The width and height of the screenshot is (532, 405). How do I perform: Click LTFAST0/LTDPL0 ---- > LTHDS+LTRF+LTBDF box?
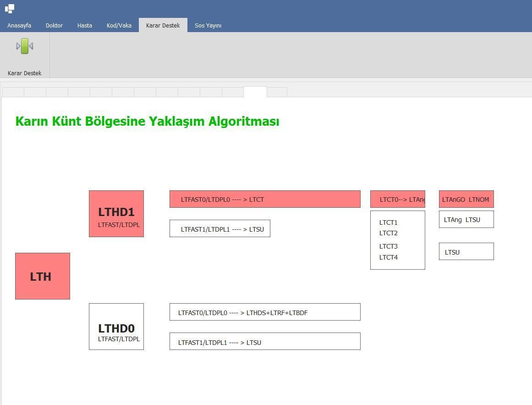[265, 312]
